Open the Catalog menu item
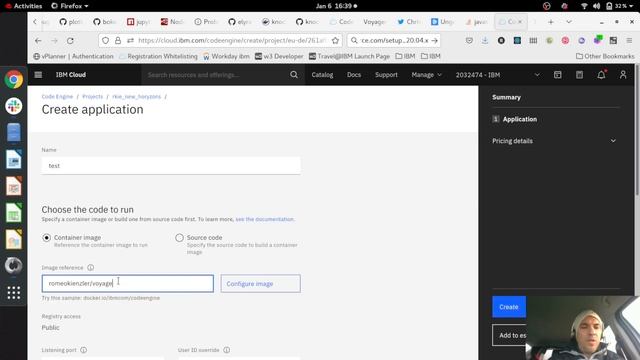This screenshot has height=360, width=640. 322,75
